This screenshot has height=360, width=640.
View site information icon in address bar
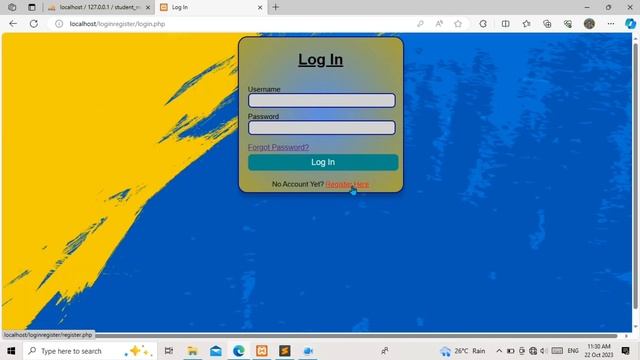(x=59, y=24)
